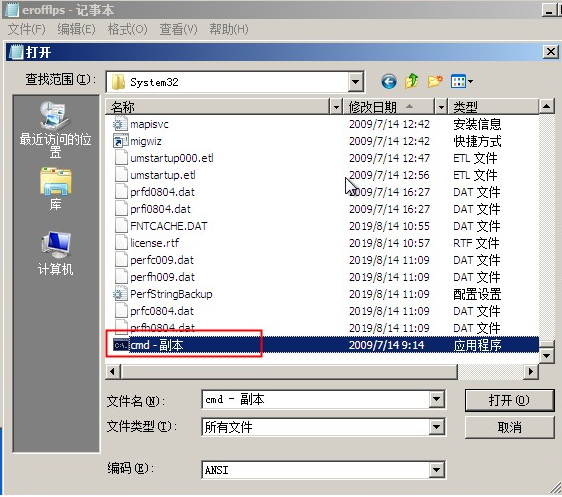
Task: Open the 查看(V) menu in Notepad
Action: [178, 29]
